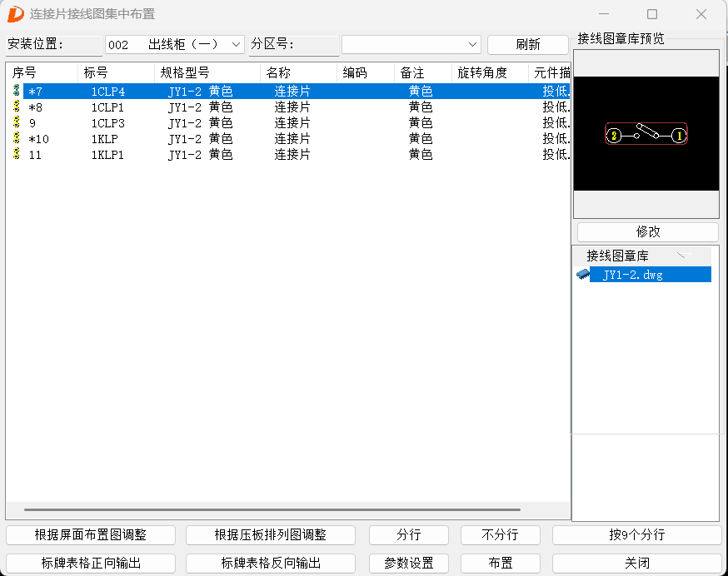Sort by the 名称 column header
Image resolution: width=728 pixels, height=576 pixels.
298,73
